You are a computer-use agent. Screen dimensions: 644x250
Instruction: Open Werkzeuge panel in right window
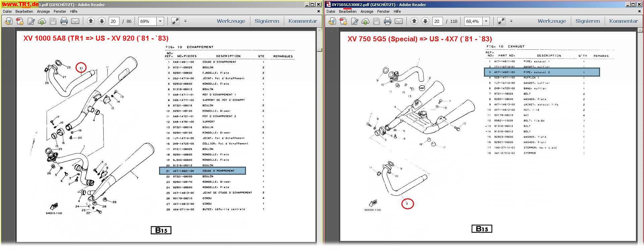552,21
